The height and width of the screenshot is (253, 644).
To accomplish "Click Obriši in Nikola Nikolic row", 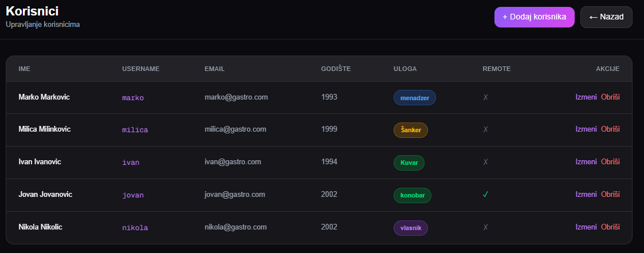I will pos(610,227).
